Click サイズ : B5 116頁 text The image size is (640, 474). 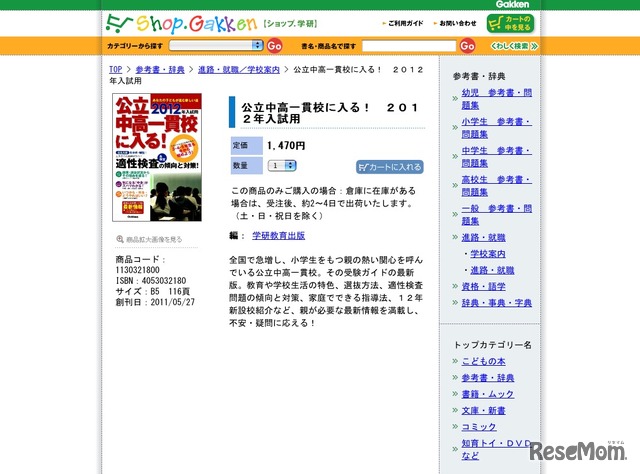pos(153,292)
